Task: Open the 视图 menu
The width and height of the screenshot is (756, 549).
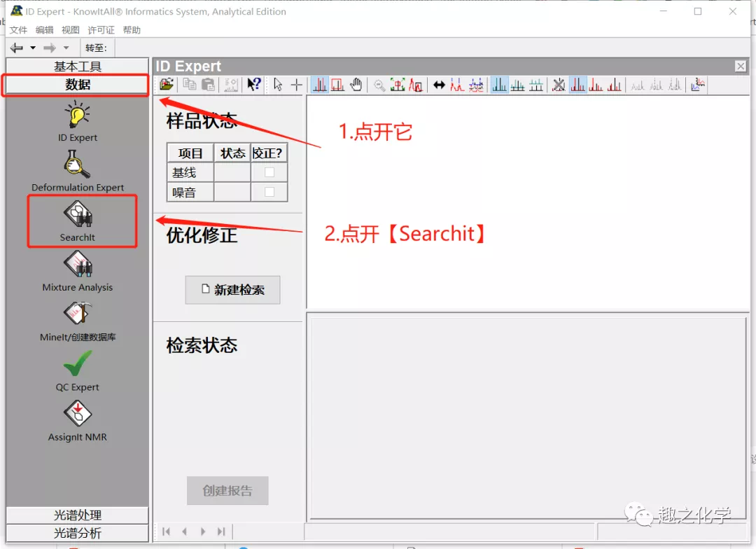Action: [71, 30]
